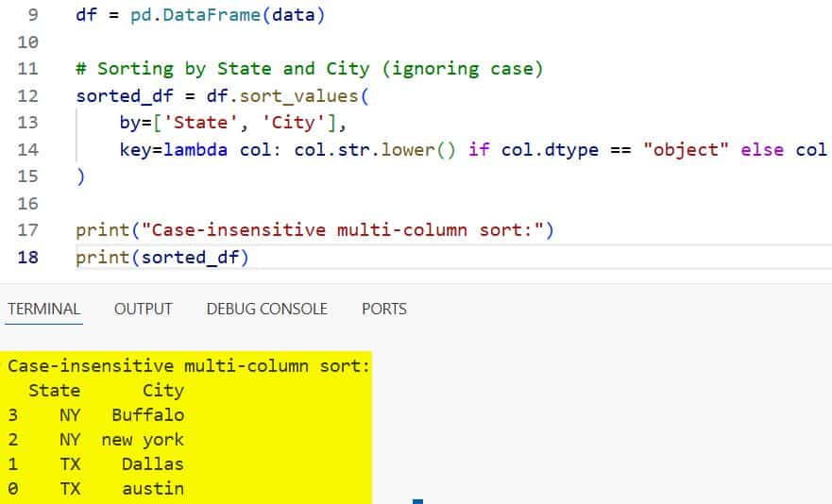This screenshot has width=832, height=504.
Task: Click line number 12 in the gutter
Action: (x=27, y=96)
